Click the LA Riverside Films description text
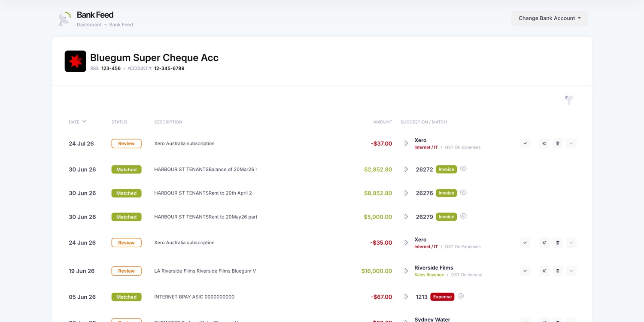Image resolution: width=644 pixels, height=322 pixels. 205,271
